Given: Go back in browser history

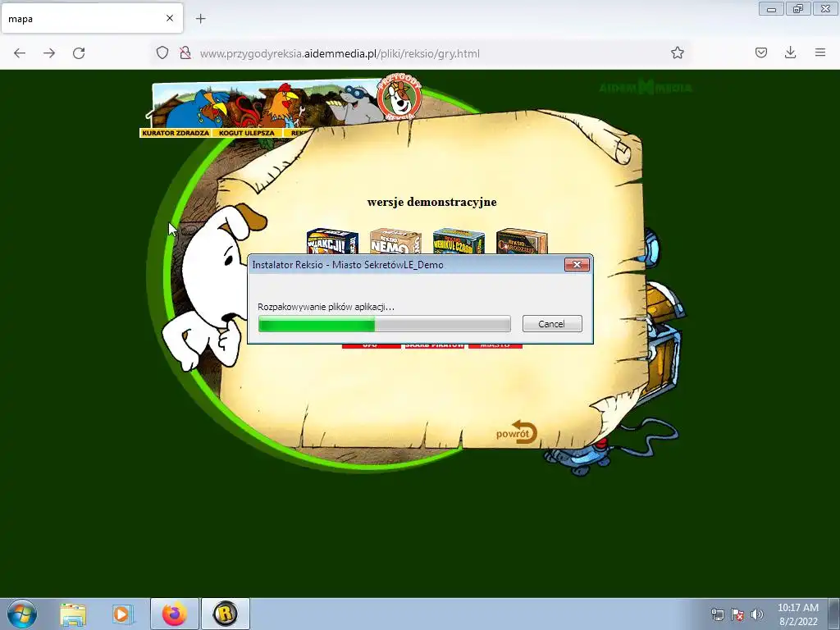Looking at the screenshot, I should [x=20, y=53].
